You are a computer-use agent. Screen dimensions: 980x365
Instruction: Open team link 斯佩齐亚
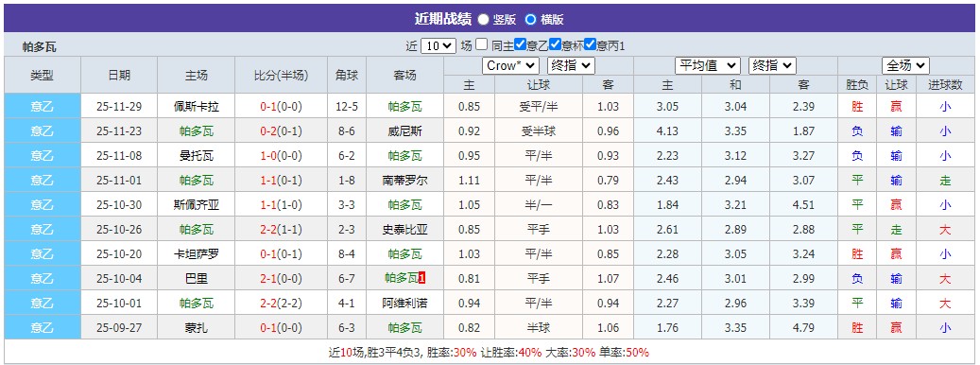[x=196, y=205]
